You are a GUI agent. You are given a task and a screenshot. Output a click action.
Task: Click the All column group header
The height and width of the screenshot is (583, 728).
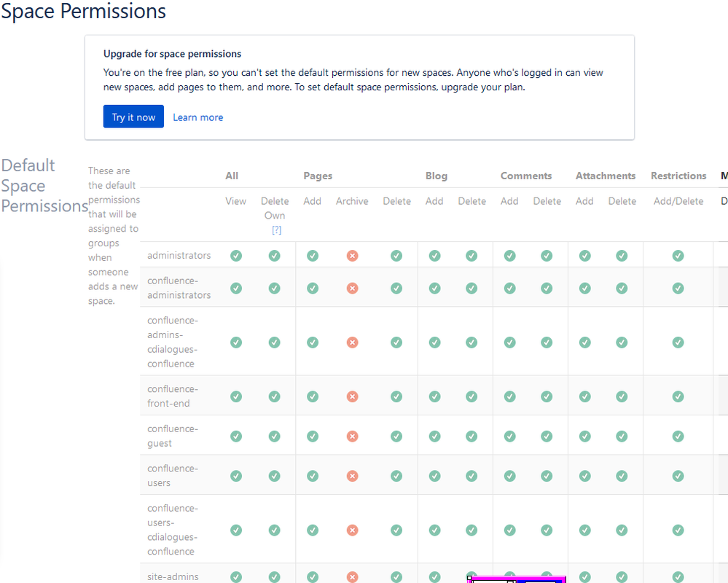pos(232,176)
